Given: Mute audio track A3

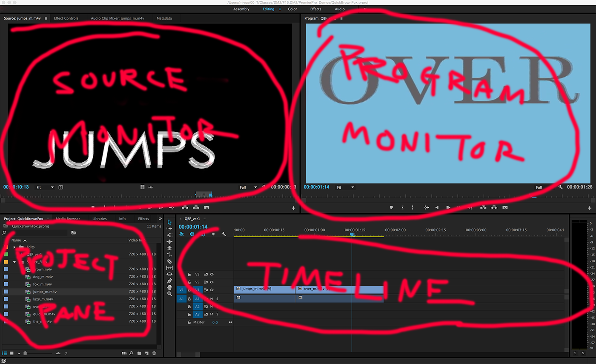Looking at the screenshot, I should [211, 314].
